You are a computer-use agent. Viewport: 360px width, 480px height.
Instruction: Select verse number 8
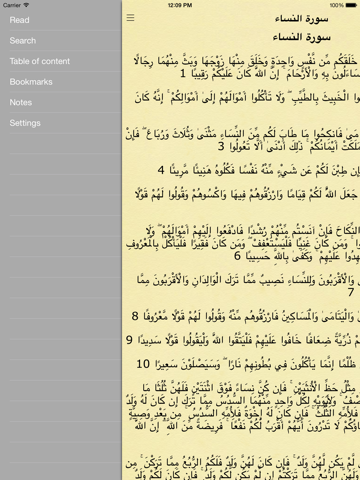point(135,316)
